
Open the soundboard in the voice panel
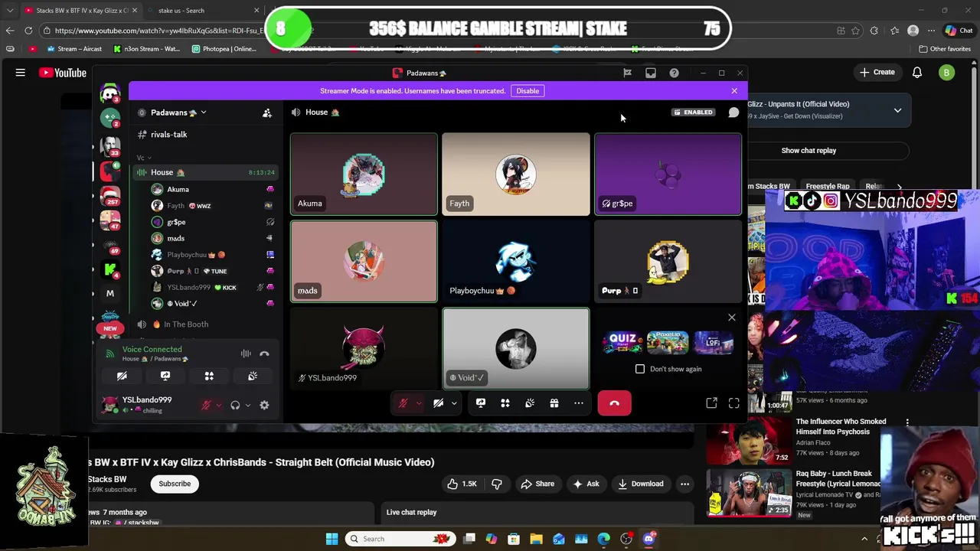point(253,377)
